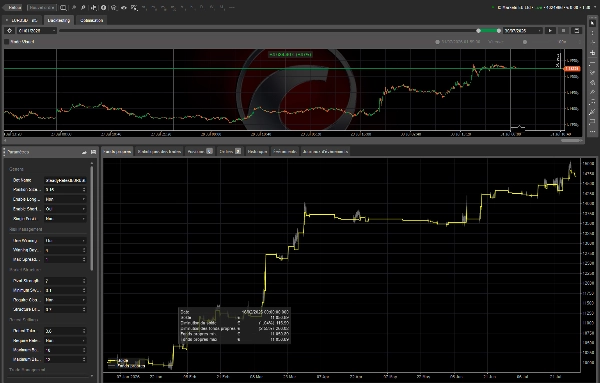
Task: Click the left handle of the date range slider
Action: 478,31
